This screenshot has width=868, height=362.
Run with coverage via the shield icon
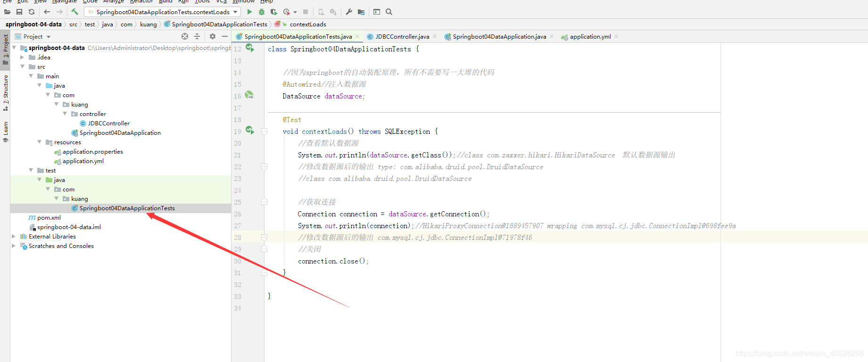pos(273,12)
